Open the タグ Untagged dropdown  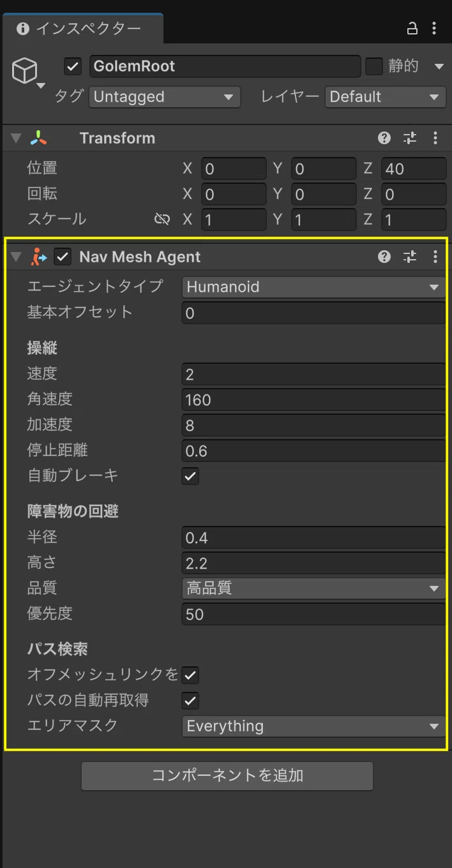pyautogui.click(x=164, y=97)
